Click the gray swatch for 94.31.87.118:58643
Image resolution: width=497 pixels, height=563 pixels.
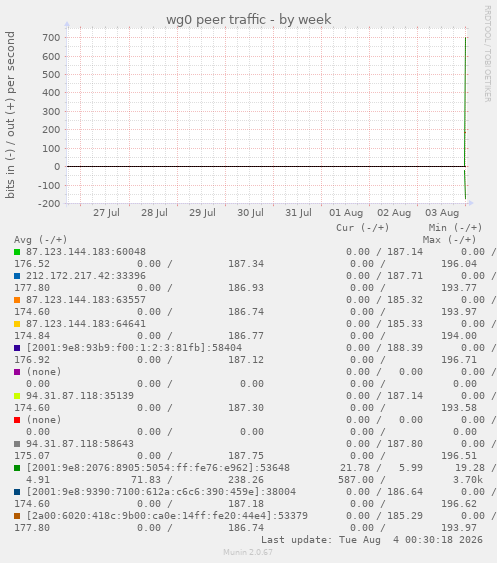click(x=17, y=444)
